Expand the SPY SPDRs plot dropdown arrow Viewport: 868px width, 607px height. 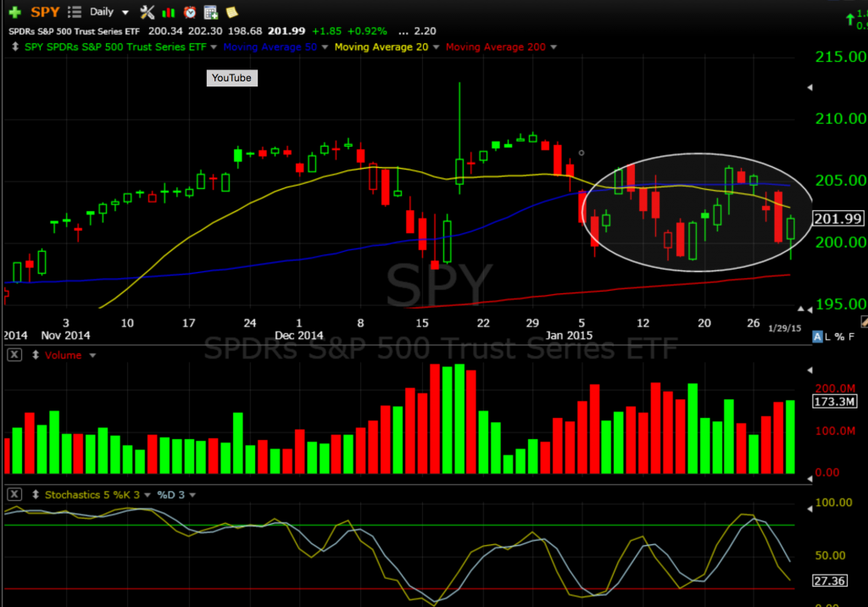(214, 47)
